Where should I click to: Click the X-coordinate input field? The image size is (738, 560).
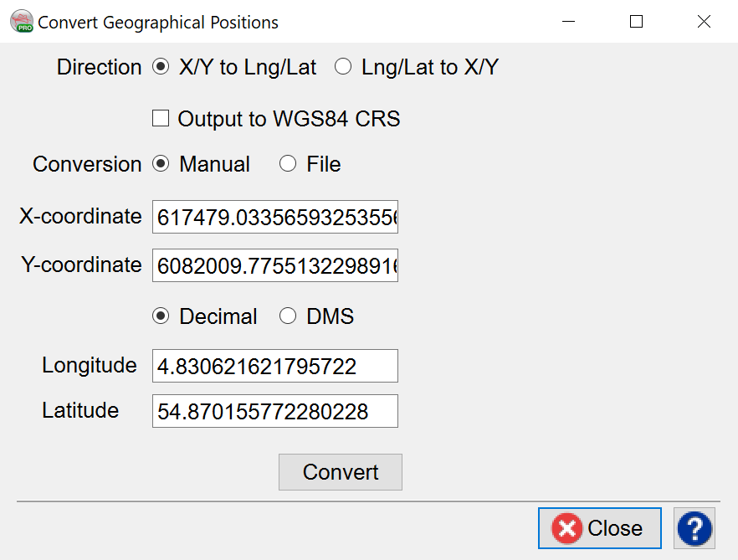click(x=274, y=217)
